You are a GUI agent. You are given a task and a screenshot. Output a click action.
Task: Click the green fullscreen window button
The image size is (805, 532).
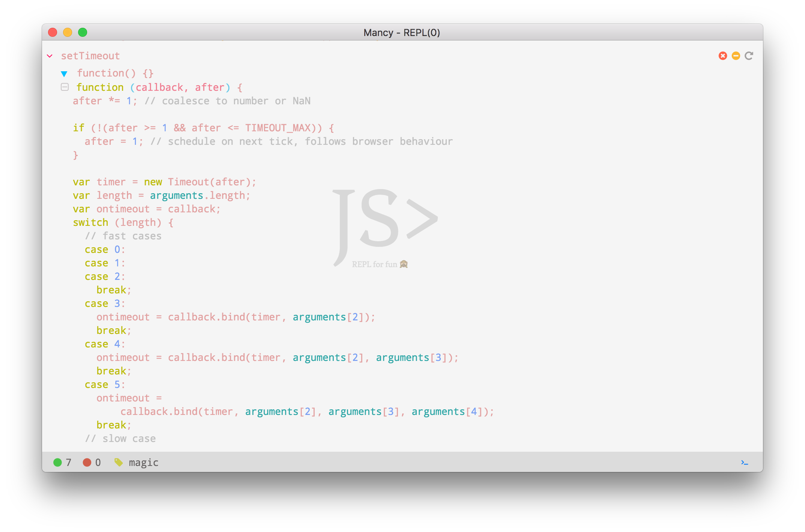coord(83,32)
